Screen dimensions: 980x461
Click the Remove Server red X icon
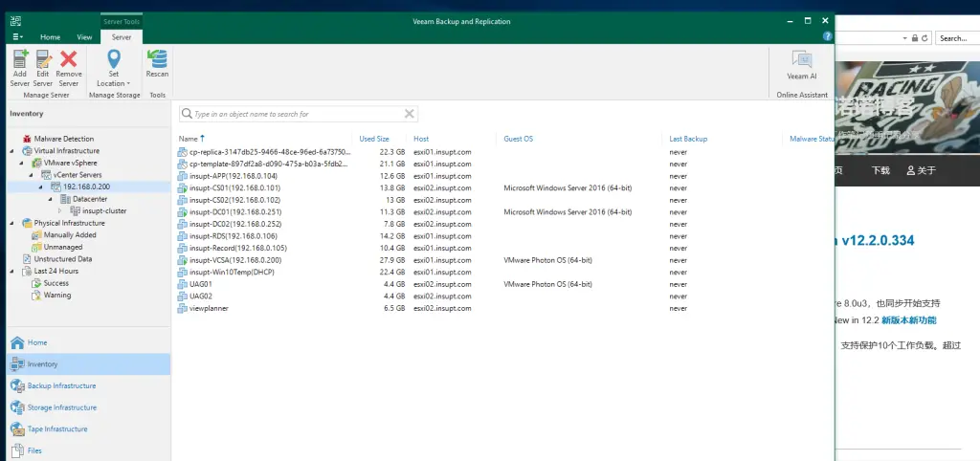tap(68, 68)
